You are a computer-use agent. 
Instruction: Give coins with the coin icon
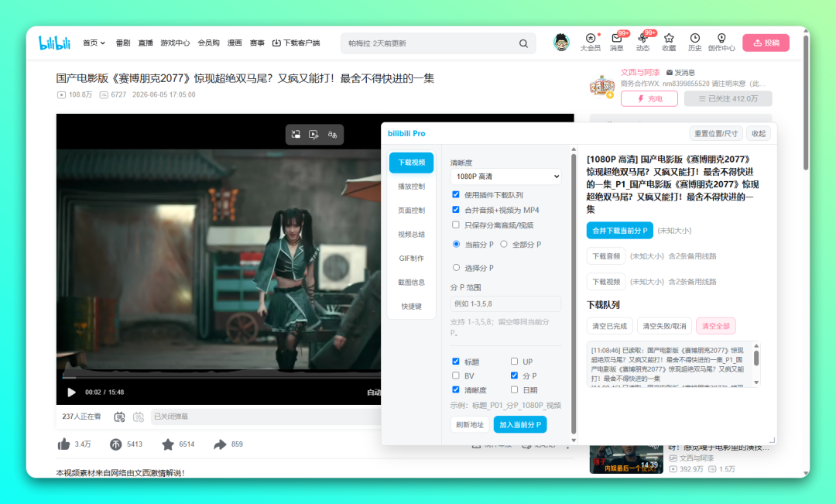pyautogui.click(x=115, y=444)
